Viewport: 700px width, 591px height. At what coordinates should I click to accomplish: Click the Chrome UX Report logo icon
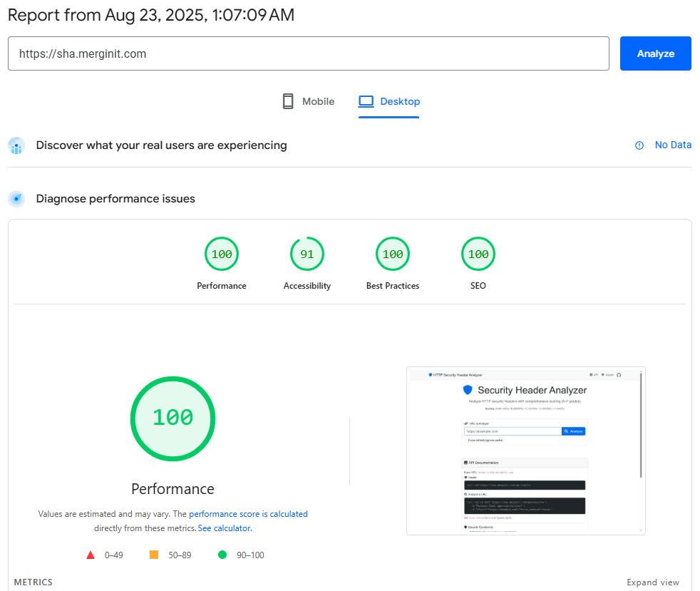coord(16,145)
